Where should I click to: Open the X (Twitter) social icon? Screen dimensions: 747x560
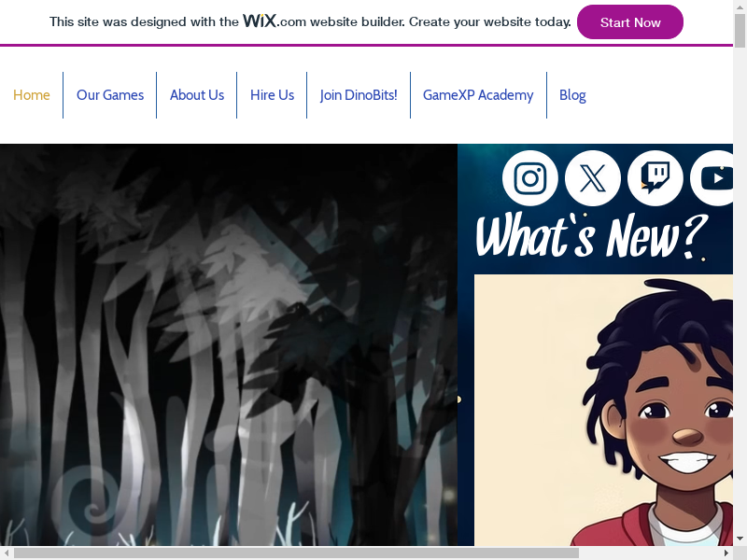pyautogui.click(x=593, y=178)
